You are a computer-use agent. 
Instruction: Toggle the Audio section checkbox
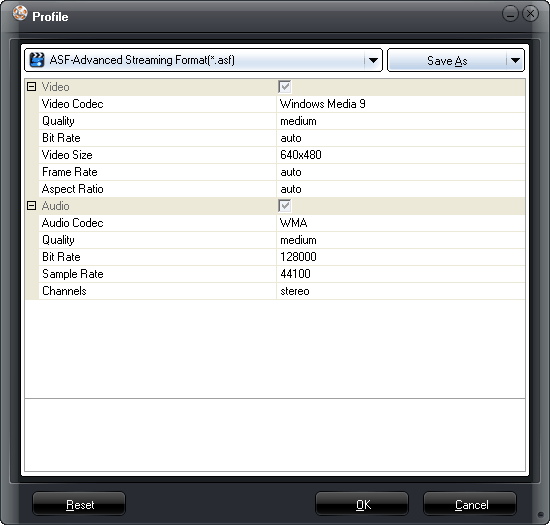pos(284,206)
